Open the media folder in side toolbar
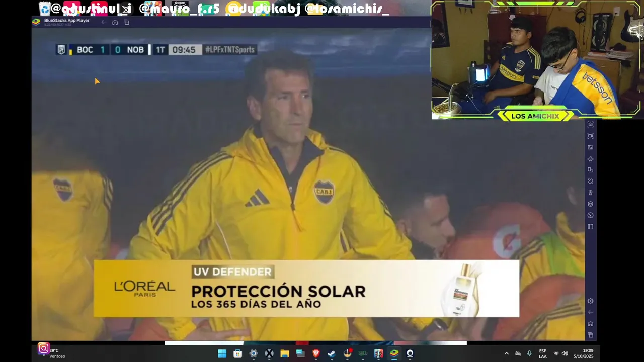Image resolution: width=644 pixels, height=362 pixels. point(591,147)
